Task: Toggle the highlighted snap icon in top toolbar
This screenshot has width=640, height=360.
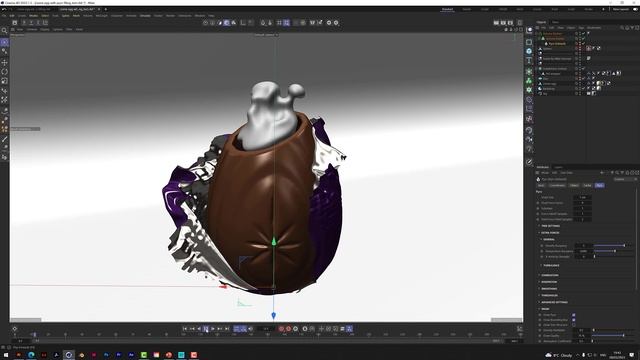Action: click(x=287, y=23)
